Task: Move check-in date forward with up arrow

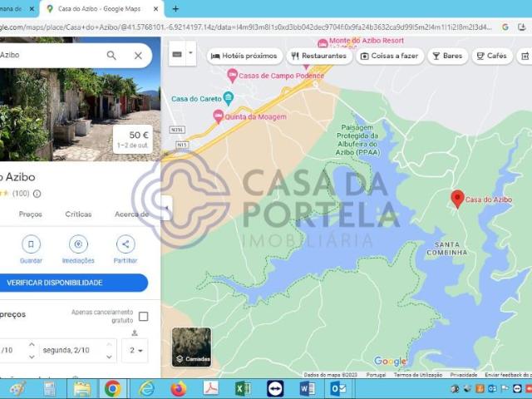Action: [x=32, y=345]
